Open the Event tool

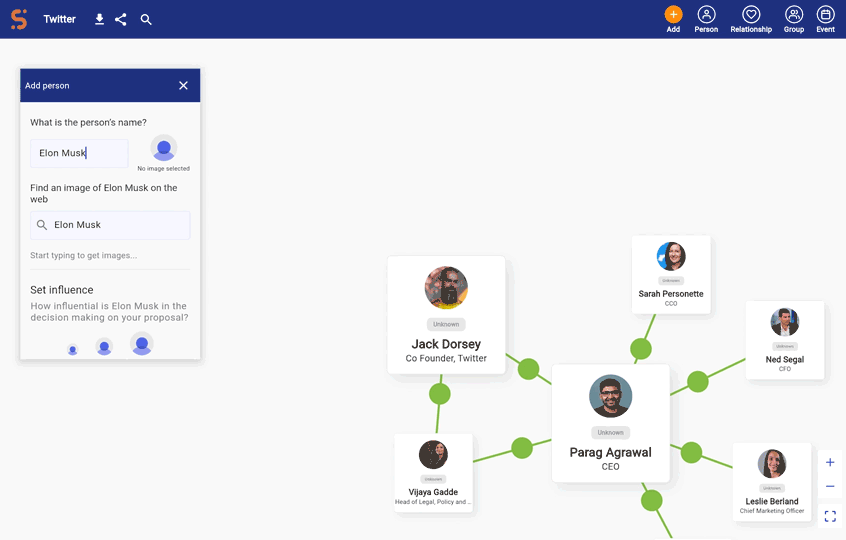point(825,19)
